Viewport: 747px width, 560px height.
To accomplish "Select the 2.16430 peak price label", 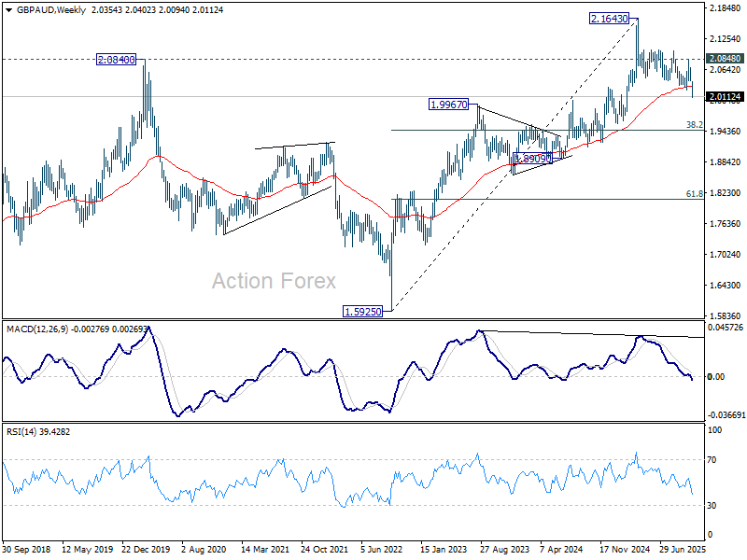I will 614,19.
